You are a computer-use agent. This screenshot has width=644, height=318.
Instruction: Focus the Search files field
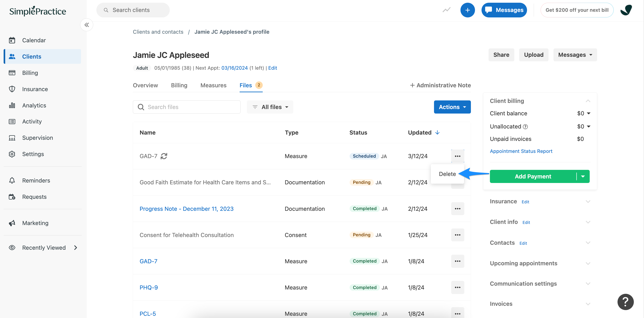coord(186,107)
